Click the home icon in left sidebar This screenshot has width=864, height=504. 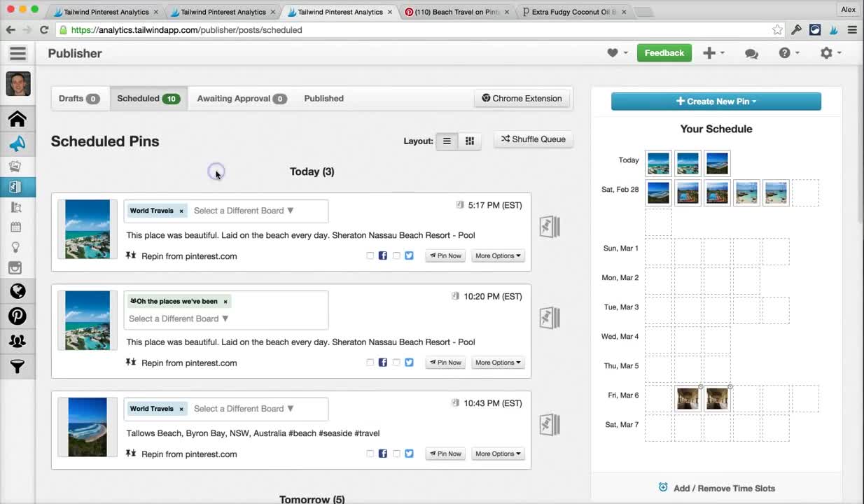click(x=18, y=119)
